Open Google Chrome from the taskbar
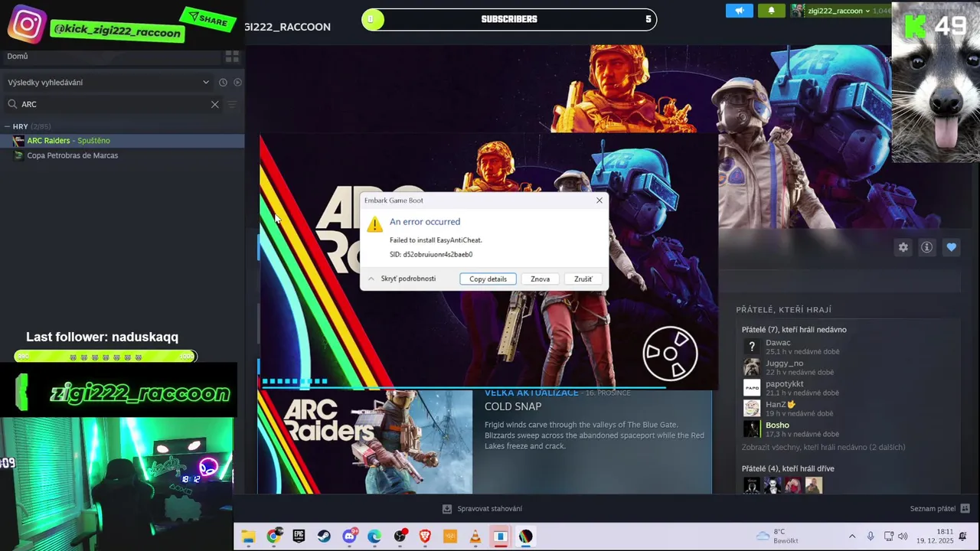Image resolution: width=980 pixels, height=551 pixels. point(273,536)
